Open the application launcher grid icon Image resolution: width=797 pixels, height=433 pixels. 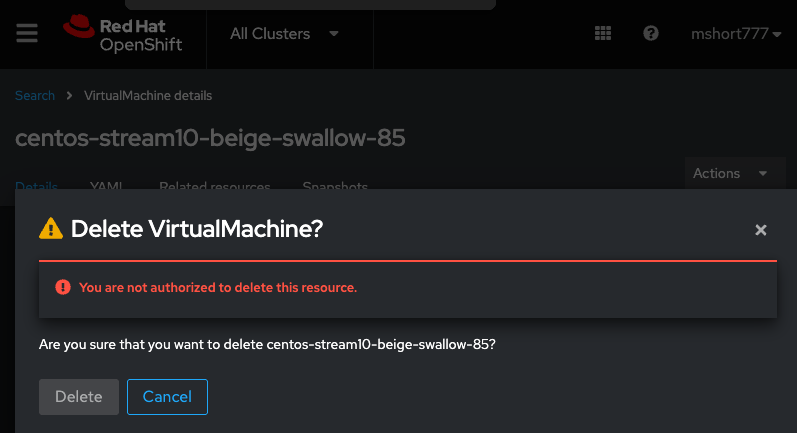point(602,33)
